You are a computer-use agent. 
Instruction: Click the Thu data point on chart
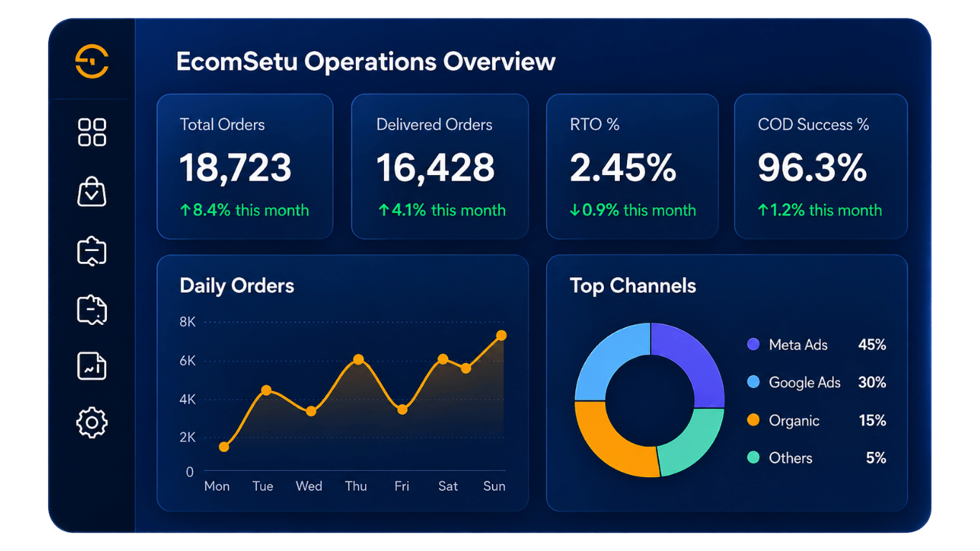coord(358,359)
